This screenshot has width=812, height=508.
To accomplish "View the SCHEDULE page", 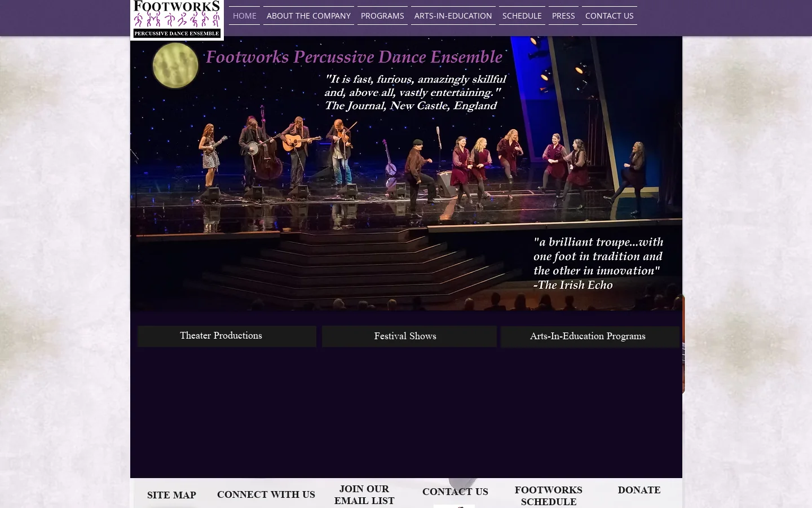I will (522, 16).
